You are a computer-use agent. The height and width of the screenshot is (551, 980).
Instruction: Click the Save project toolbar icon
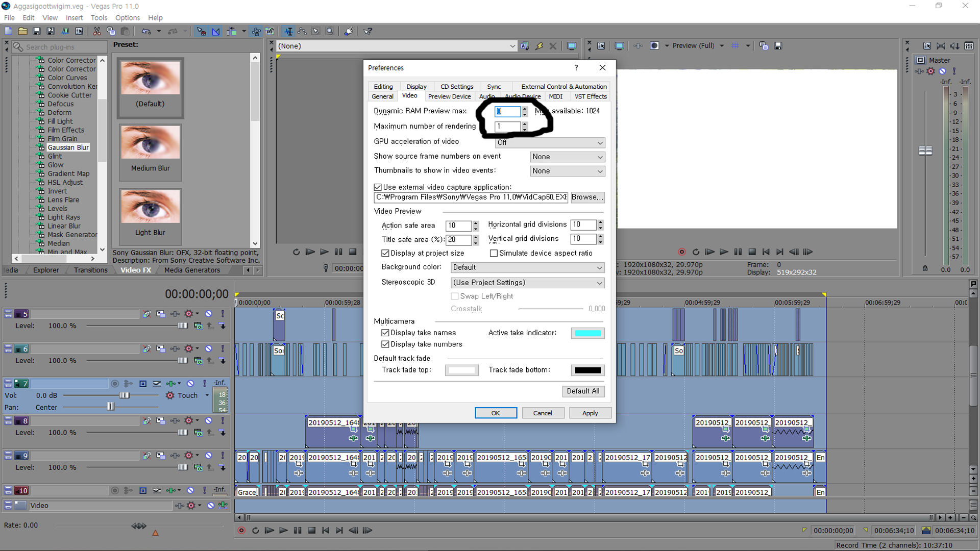pos(36,31)
